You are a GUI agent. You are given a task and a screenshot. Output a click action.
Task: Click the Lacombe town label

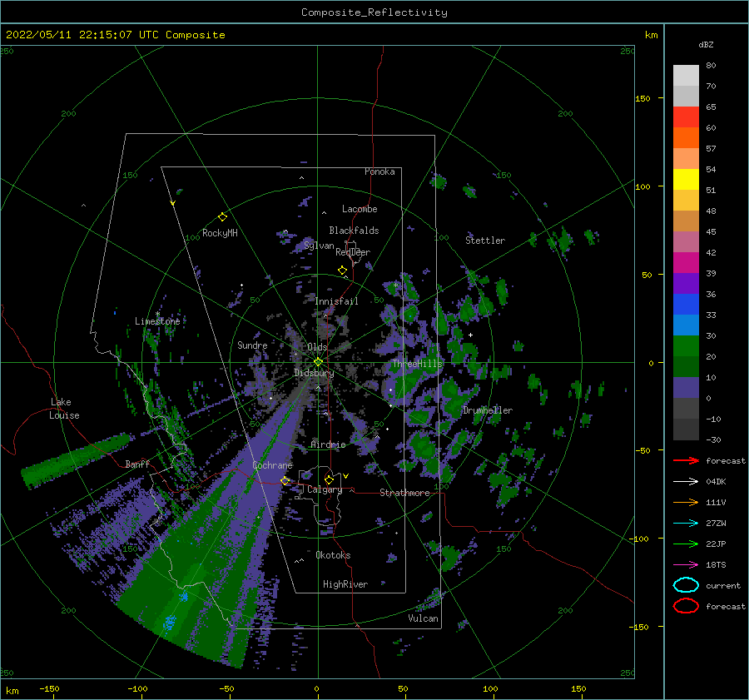click(360, 209)
